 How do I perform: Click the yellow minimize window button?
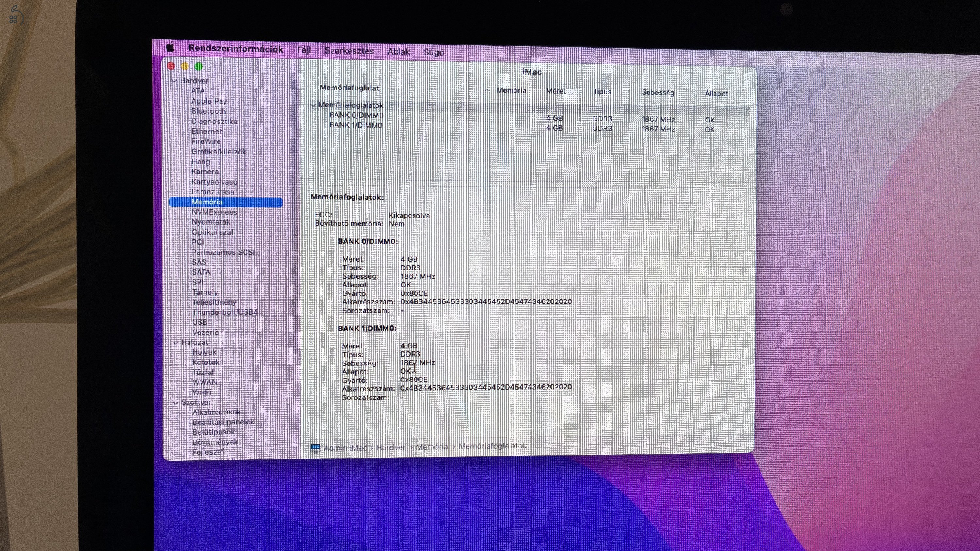click(x=185, y=66)
